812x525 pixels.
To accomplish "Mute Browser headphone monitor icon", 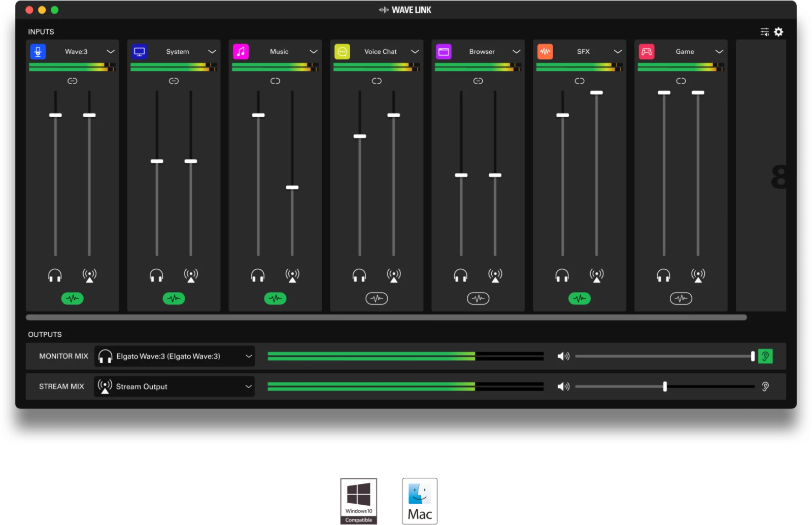I will (461, 275).
